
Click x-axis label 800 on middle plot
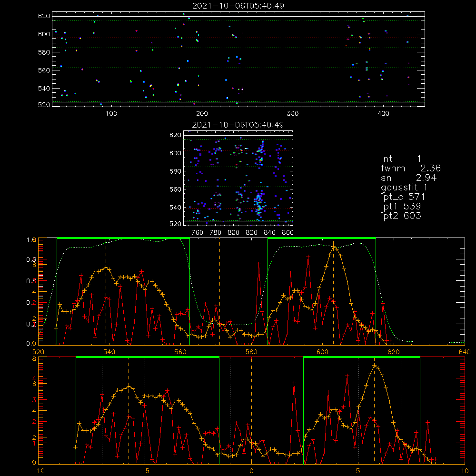coord(233,233)
